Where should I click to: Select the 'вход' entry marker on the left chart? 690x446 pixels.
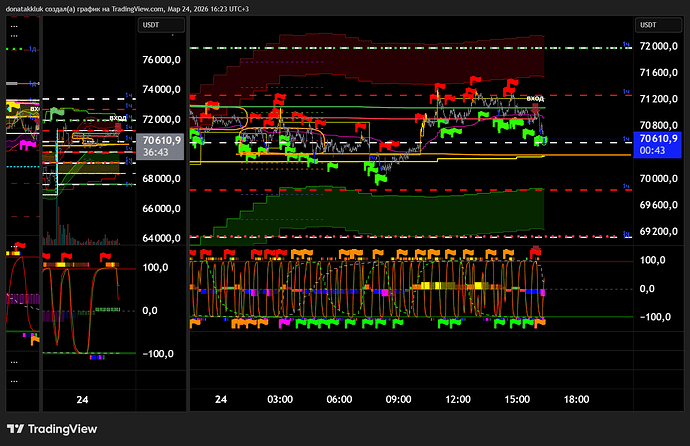click(x=118, y=118)
